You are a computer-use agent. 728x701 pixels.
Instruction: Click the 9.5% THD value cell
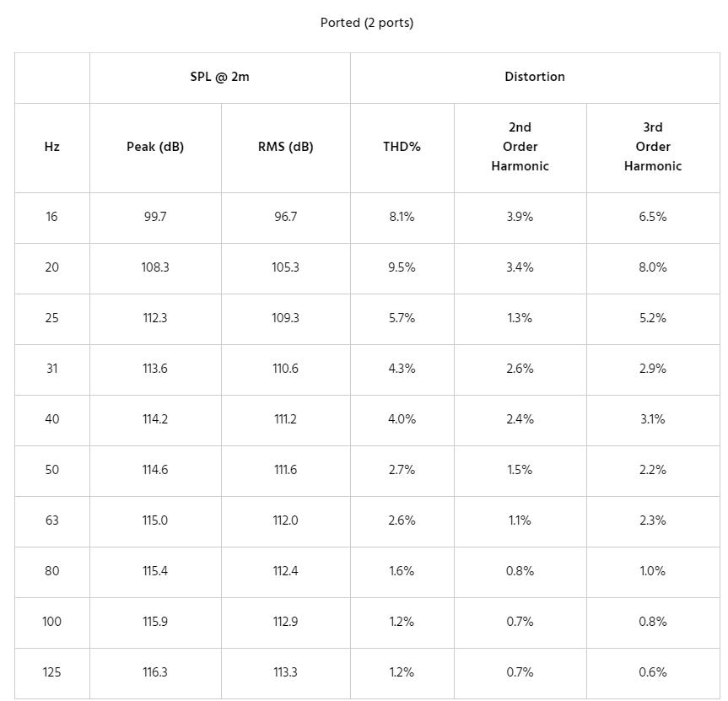point(402,267)
